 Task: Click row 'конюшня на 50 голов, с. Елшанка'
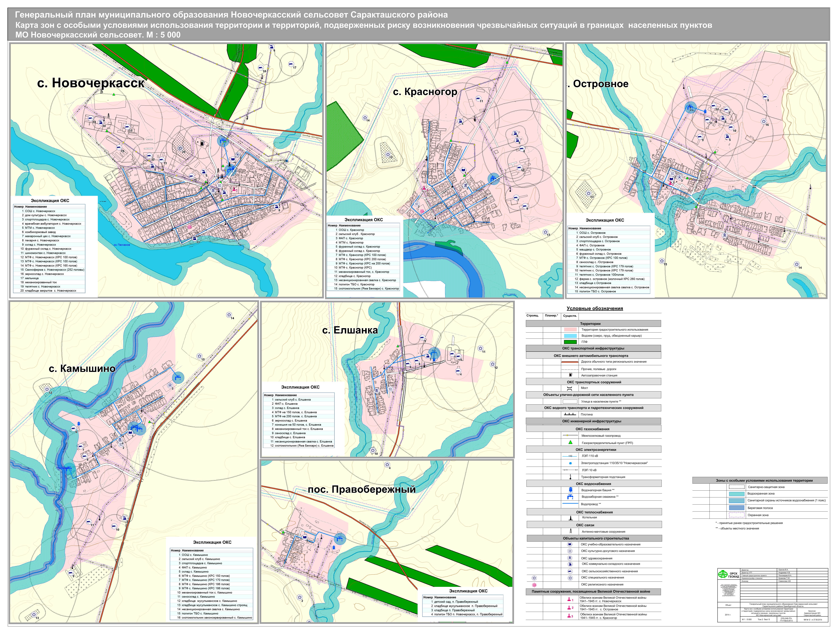pyautogui.click(x=299, y=425)
